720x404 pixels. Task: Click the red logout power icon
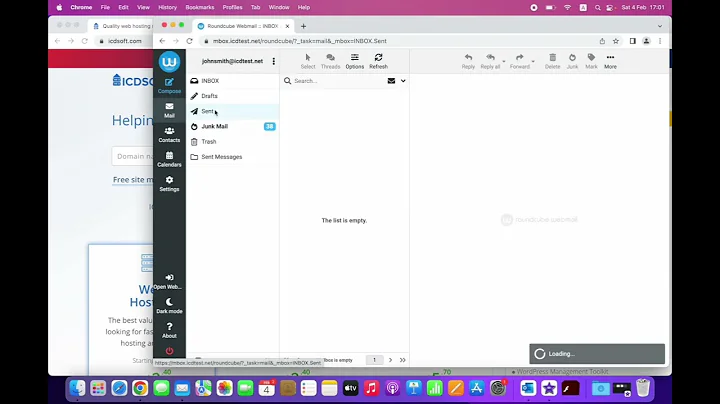(x=169, y=351)
